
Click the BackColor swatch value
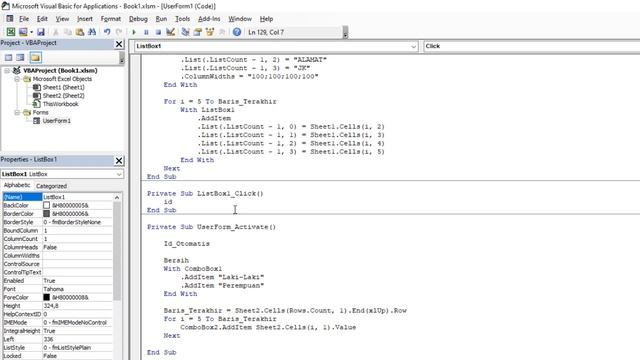47,205
